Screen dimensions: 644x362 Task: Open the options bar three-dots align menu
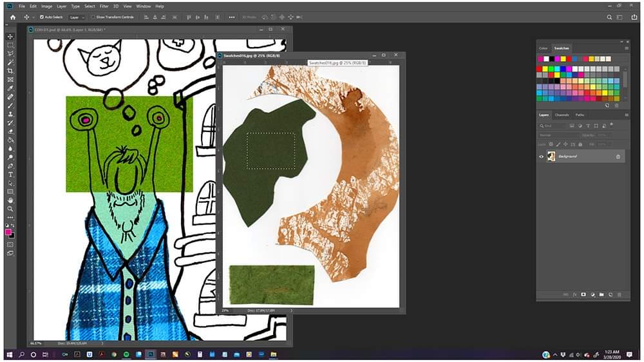tap(232, 17)
